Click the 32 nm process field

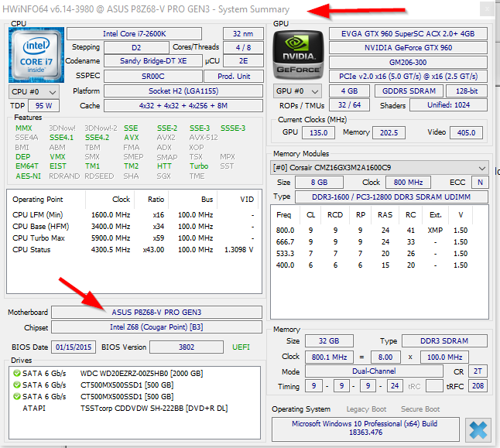[243, 34]
